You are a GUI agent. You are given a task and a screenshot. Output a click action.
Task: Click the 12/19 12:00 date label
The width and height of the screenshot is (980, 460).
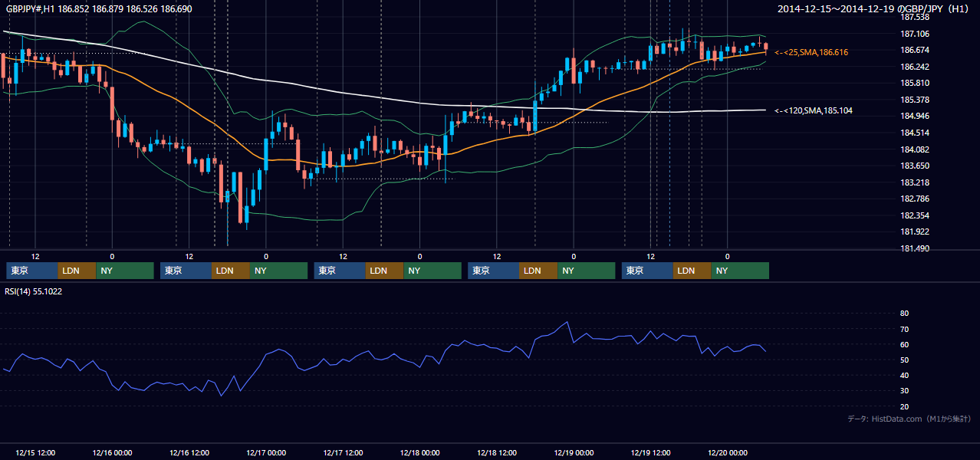pos(651,452)
